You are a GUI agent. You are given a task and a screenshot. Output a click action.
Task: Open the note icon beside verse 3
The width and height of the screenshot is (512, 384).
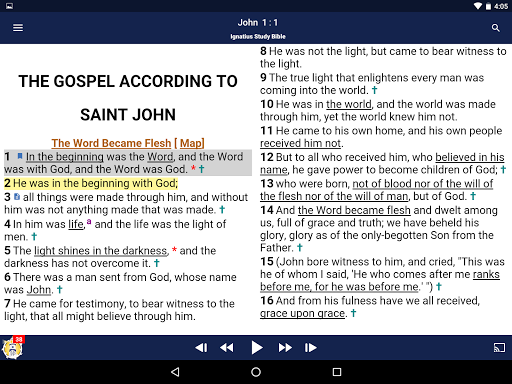pos(17,197)
